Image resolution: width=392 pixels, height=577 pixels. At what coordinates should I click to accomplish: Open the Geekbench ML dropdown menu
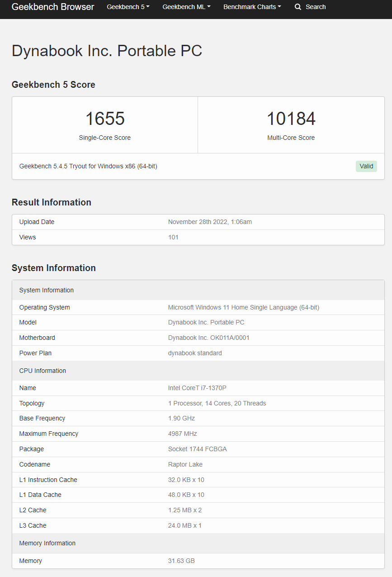[x=186, y=7]
